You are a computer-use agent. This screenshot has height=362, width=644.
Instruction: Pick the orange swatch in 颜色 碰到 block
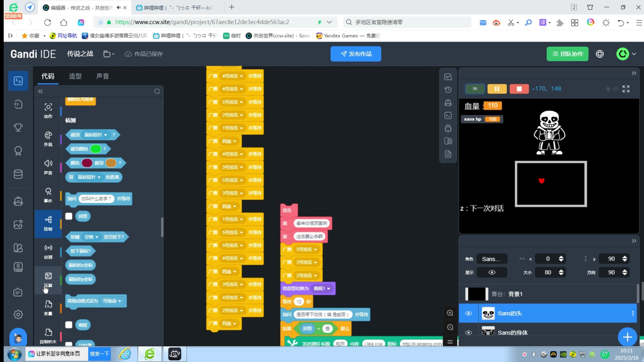(111, 163)
